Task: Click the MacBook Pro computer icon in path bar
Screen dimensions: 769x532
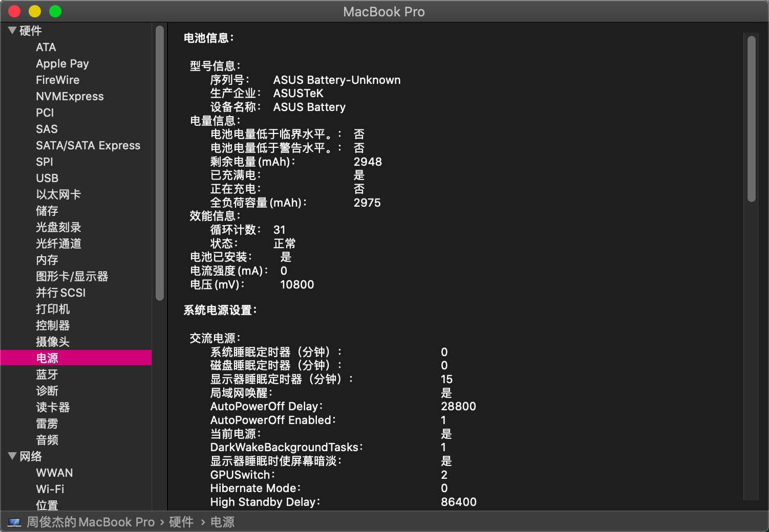Action: 14,522
